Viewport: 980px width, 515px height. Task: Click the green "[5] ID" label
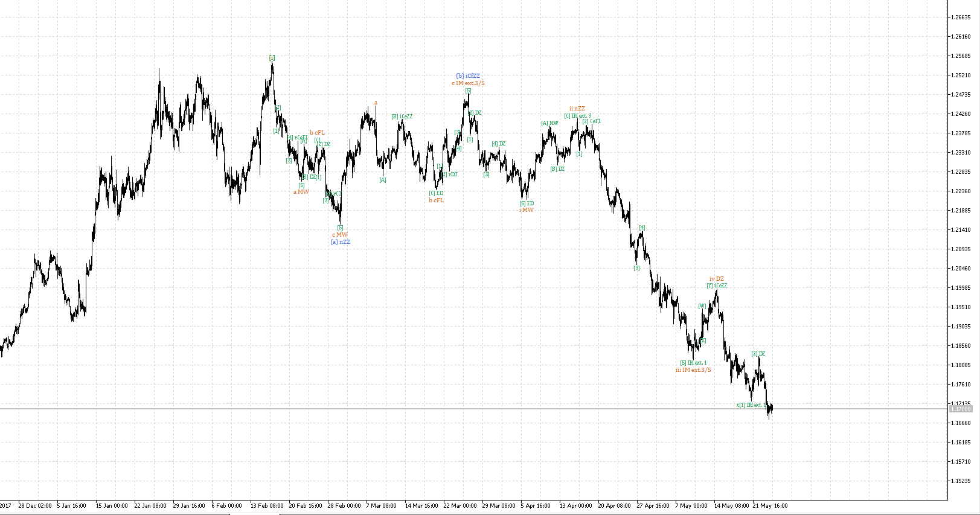point(527,203)
